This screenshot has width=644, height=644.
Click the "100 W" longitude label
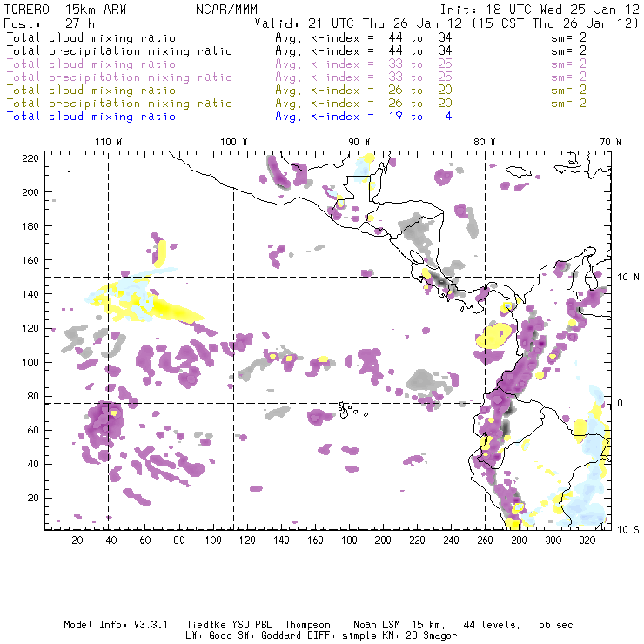234,142
